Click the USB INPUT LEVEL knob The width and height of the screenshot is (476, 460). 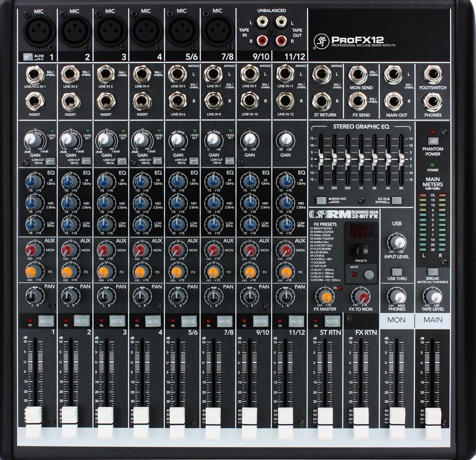pos(397,243)
